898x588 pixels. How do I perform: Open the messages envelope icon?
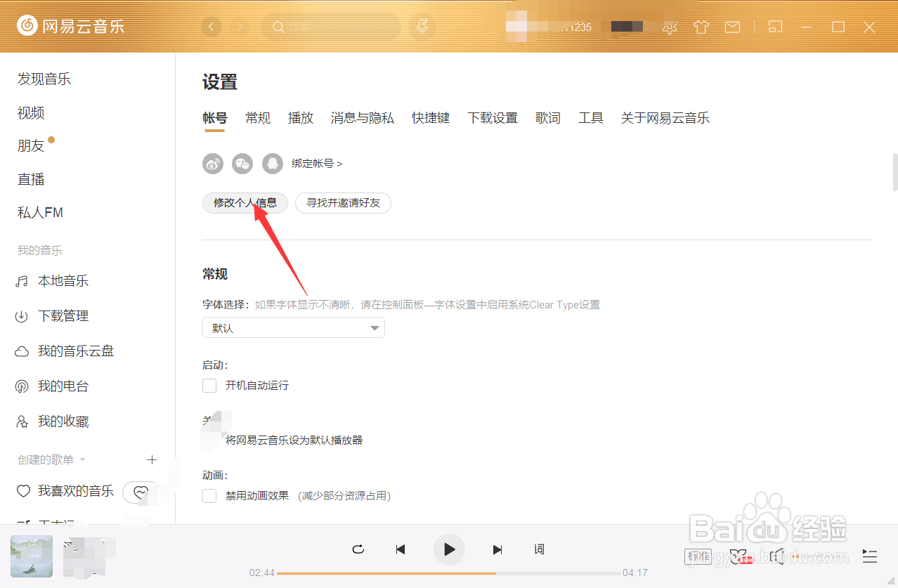[x=732, y=27]
